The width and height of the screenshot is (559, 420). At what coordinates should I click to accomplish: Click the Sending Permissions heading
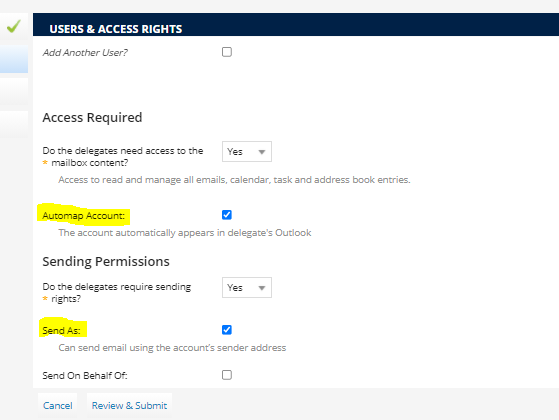click(106, 261)
